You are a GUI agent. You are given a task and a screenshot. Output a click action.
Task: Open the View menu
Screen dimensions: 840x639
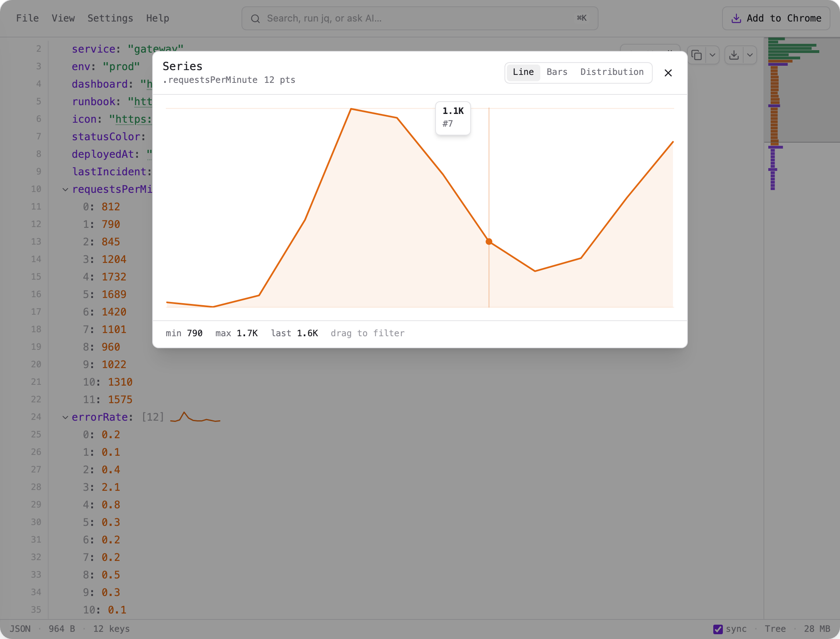point(63,18)
